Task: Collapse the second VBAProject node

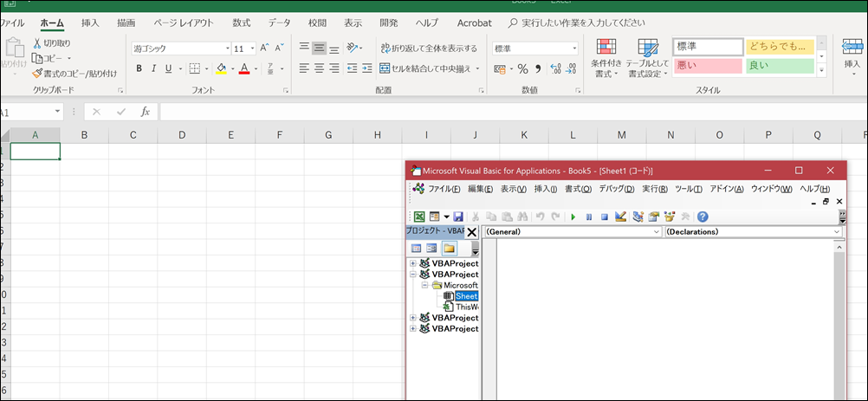Action: tap(412, 274)
